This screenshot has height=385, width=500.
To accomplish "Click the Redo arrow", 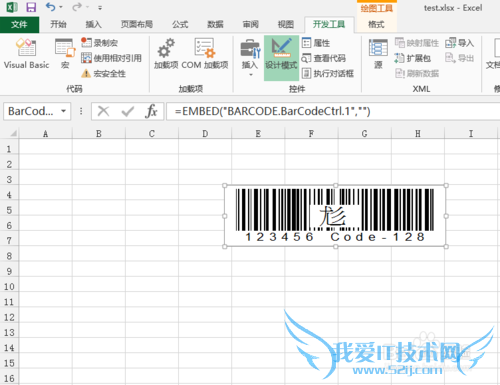I will click(77, 7).
